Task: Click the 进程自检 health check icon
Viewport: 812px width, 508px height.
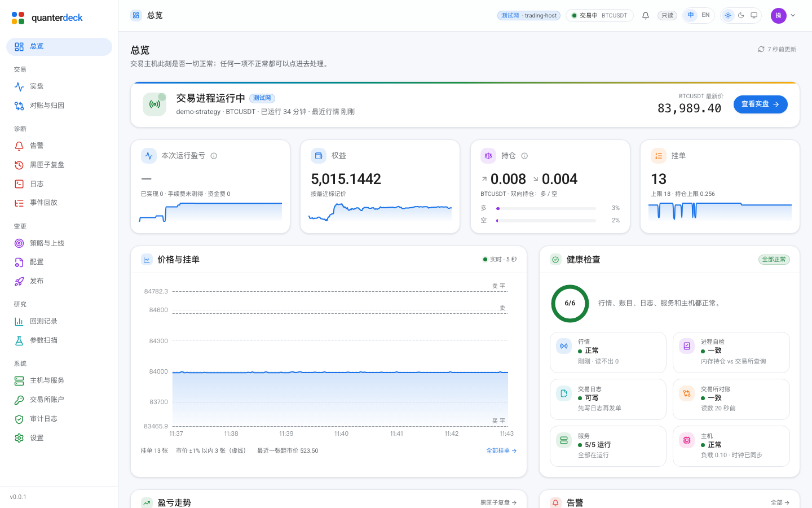Action: tap(687, 346)
